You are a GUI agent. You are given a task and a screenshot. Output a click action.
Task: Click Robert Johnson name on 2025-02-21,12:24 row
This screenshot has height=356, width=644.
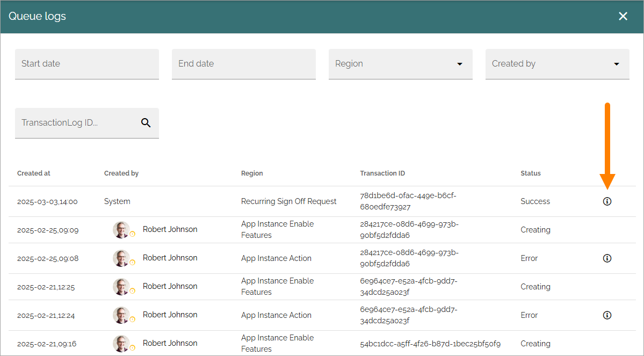pyautogui.click(x=170, y=315)
